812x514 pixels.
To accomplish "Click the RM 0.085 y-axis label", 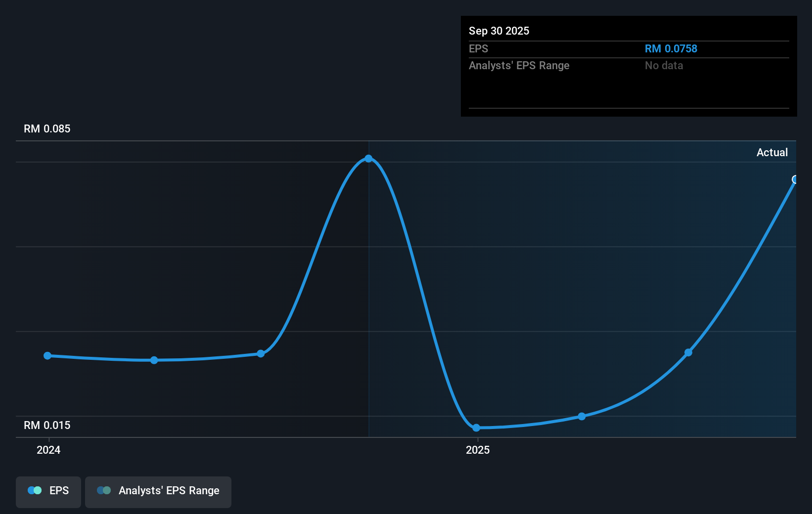I will click(x=47, y=129).
